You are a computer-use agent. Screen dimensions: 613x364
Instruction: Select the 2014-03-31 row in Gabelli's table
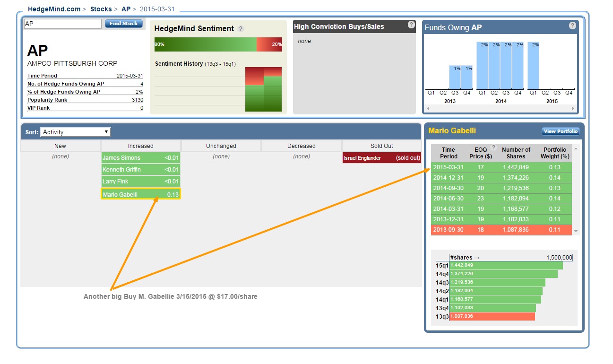point(501,209)
